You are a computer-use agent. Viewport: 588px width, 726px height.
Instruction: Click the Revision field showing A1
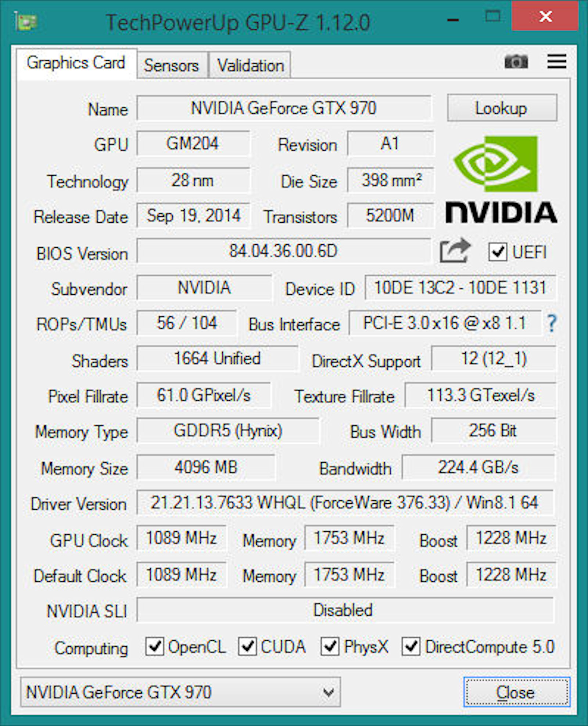pyautogui.click(x=390, y=143)
